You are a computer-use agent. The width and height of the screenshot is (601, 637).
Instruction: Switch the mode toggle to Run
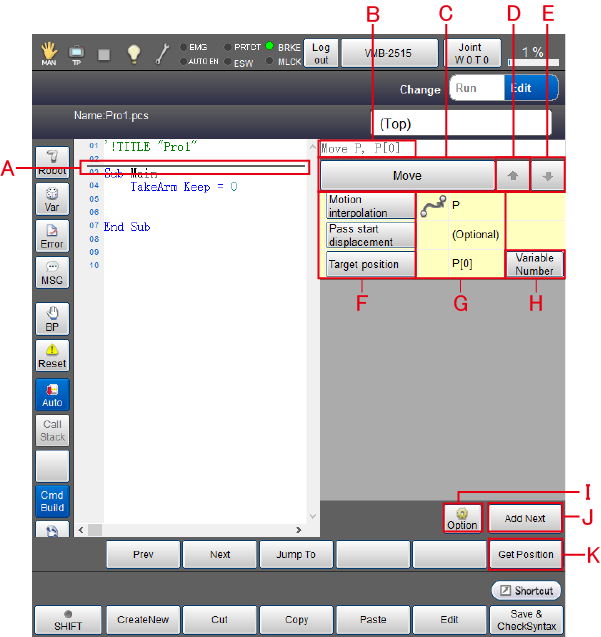(467, 88)
